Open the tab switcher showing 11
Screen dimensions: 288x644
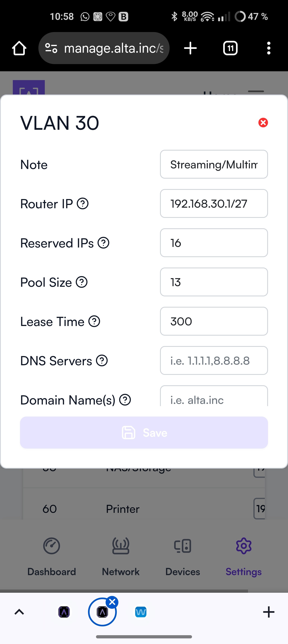tap(230, 48)
